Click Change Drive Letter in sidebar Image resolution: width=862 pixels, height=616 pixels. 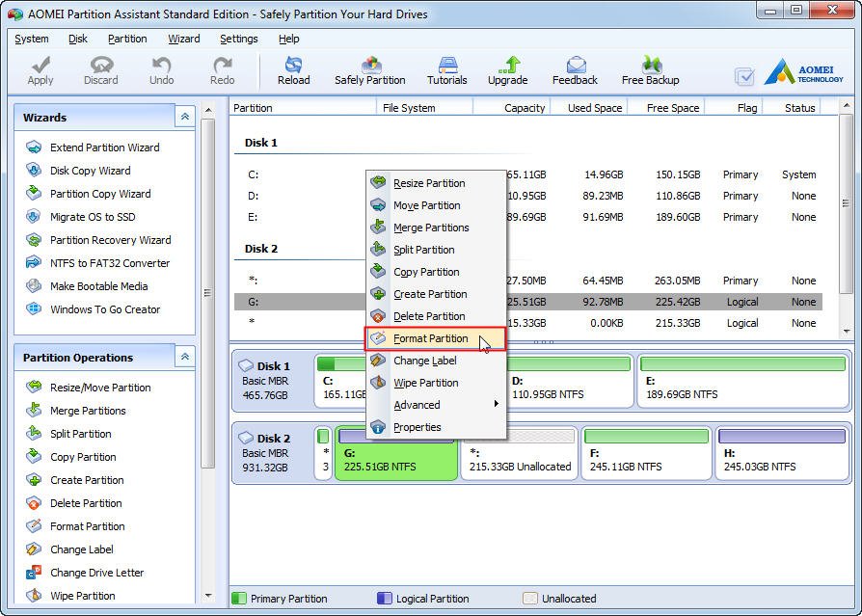tap(96, 573)
